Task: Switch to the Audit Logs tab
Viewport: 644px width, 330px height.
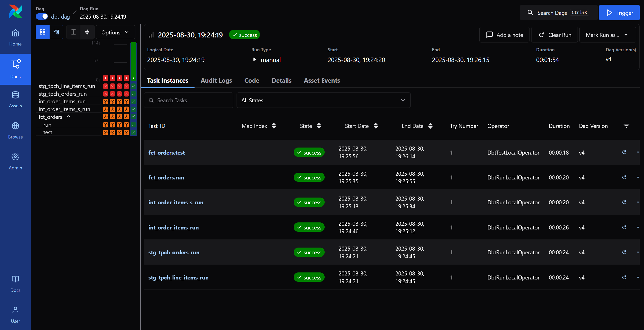Action: tap(216, 80)
